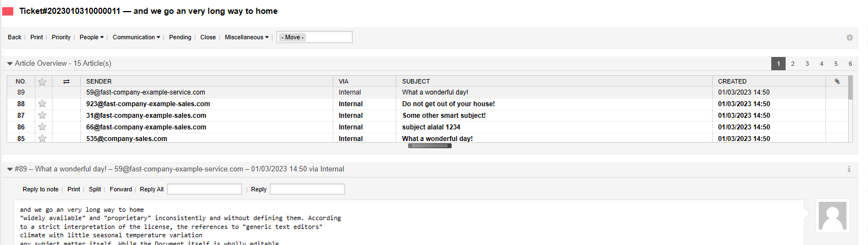Click the article direction arrows column icon
868x245 pixels.
coord(66,81)
